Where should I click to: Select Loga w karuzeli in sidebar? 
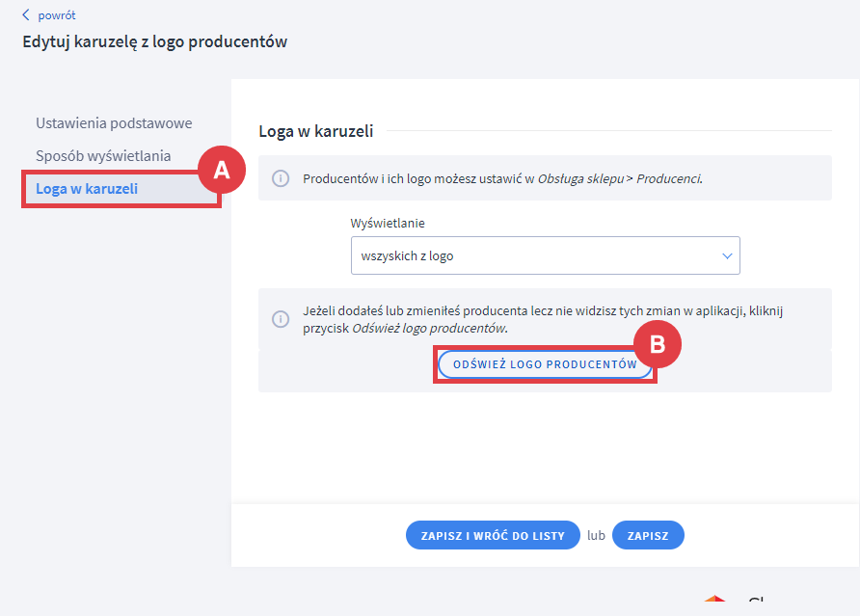(x=87, y=188)
